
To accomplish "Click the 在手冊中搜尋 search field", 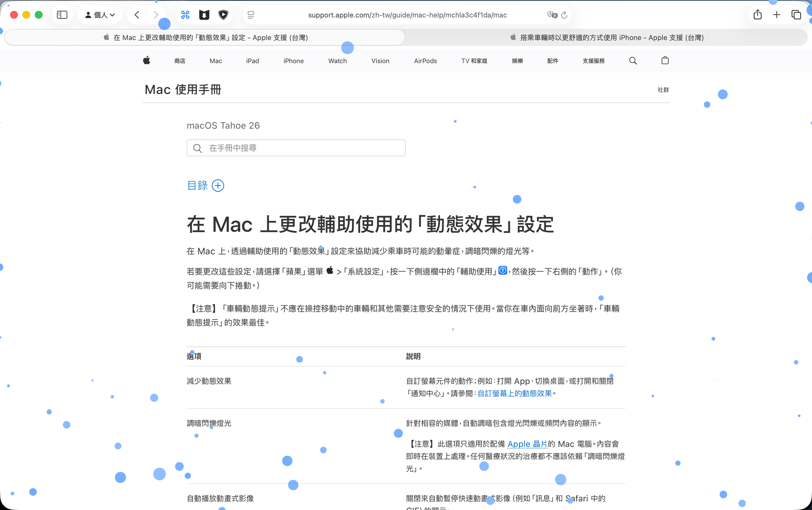I will (296, 148).
